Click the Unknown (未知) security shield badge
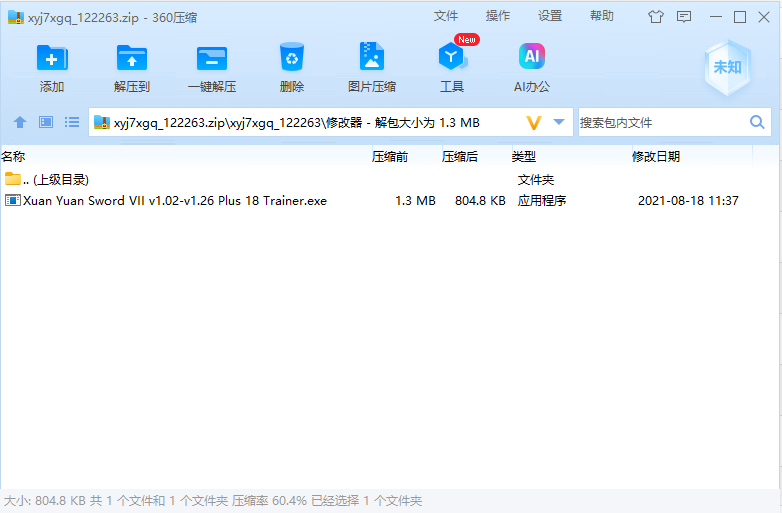Image resolution: width=782 pixels, height=513 pixels. [x=728, y=68]
